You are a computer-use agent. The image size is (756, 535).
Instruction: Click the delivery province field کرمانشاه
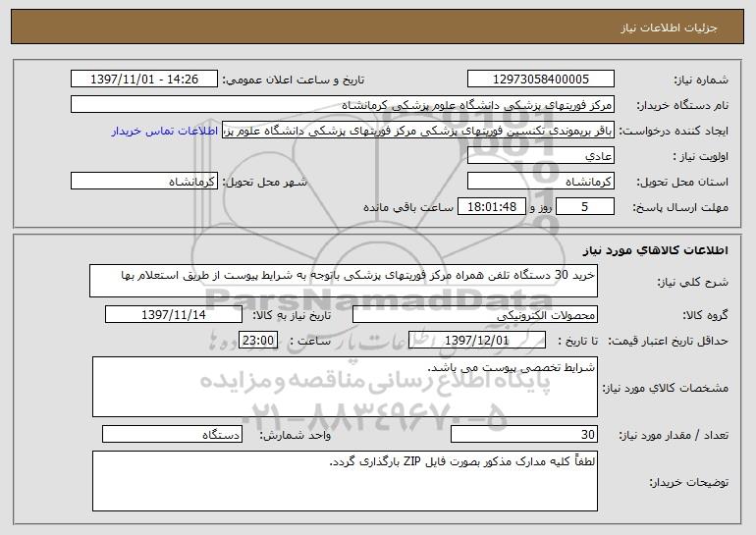click(540, 182)
